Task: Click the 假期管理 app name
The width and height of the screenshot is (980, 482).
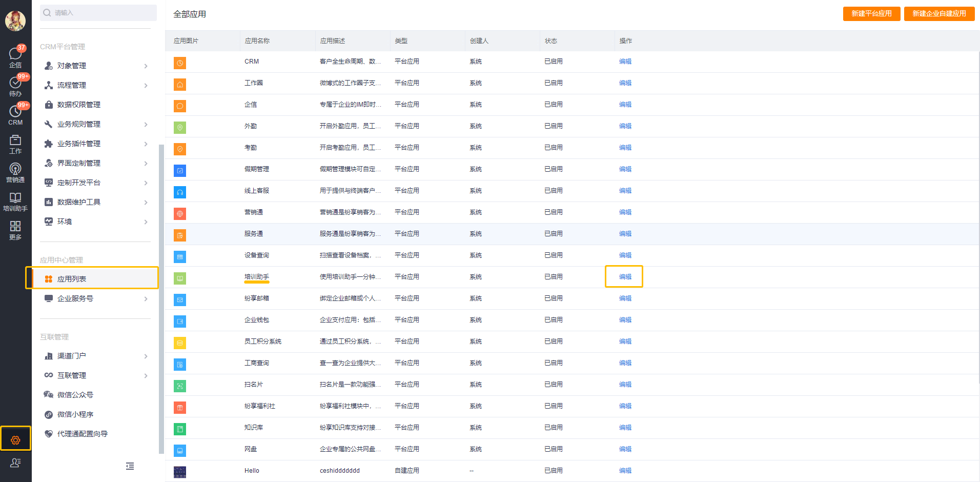Action: [257, 169]
